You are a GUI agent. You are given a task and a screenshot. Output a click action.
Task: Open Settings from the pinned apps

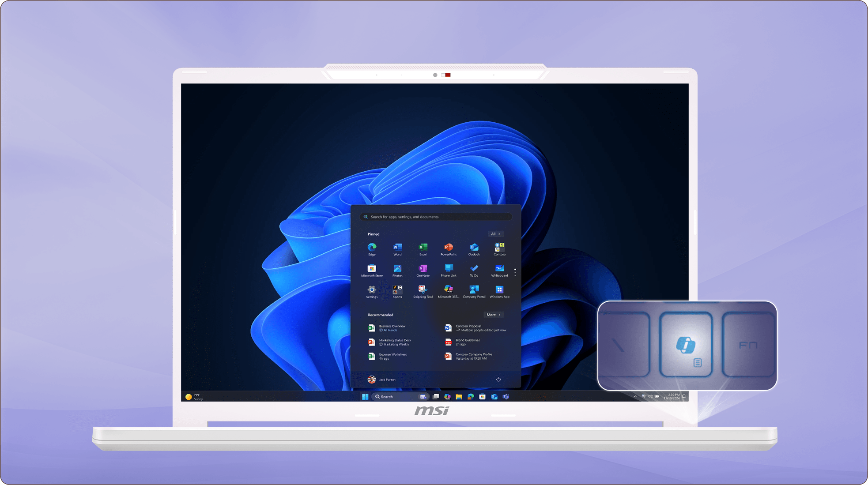[x=372, y=292]
